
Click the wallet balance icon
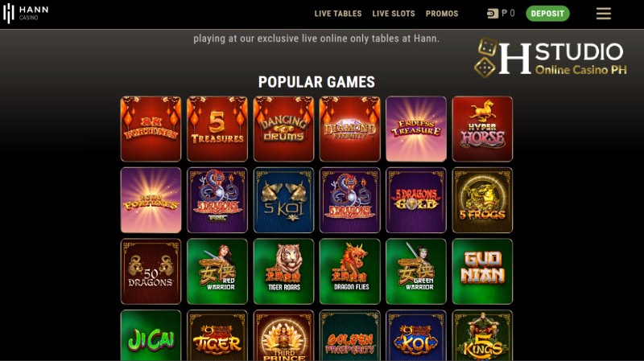coord(493,14)
